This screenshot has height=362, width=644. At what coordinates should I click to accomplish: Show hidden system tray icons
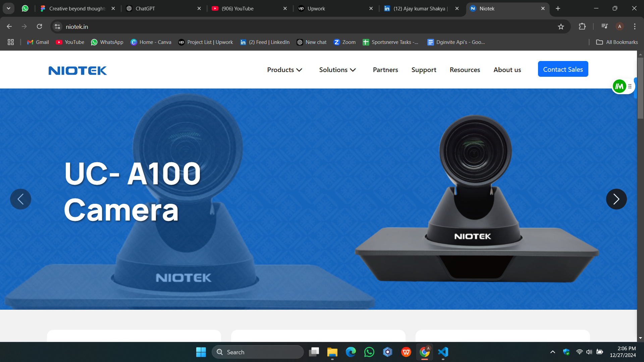point(552,352)
